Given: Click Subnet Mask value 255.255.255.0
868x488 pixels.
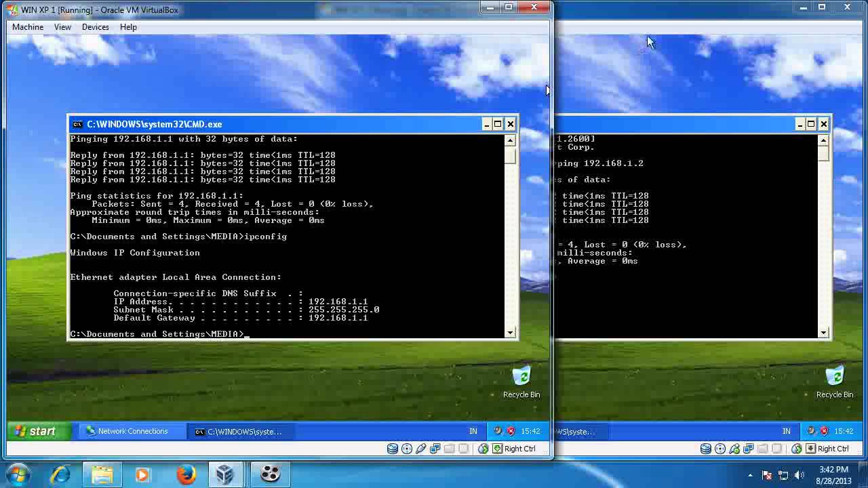Looking at the screenshot, I should 344,310.
